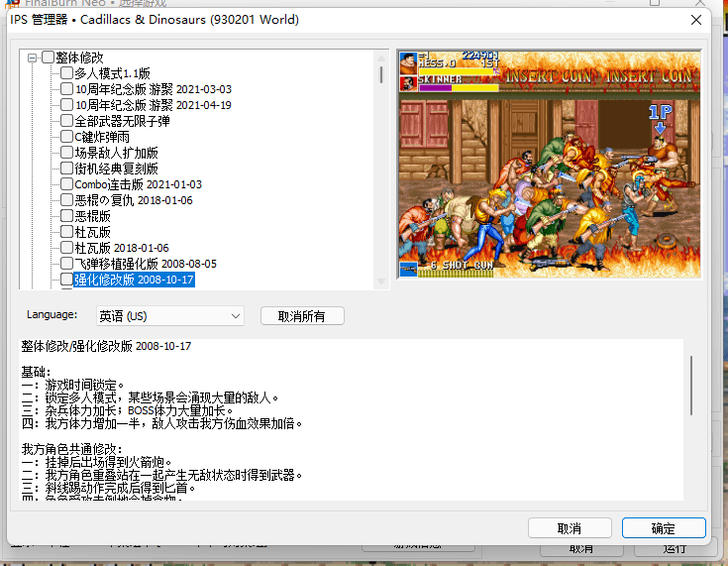Enable the 多人模式1.1版 patch checkbox

[x=67, y=73]
